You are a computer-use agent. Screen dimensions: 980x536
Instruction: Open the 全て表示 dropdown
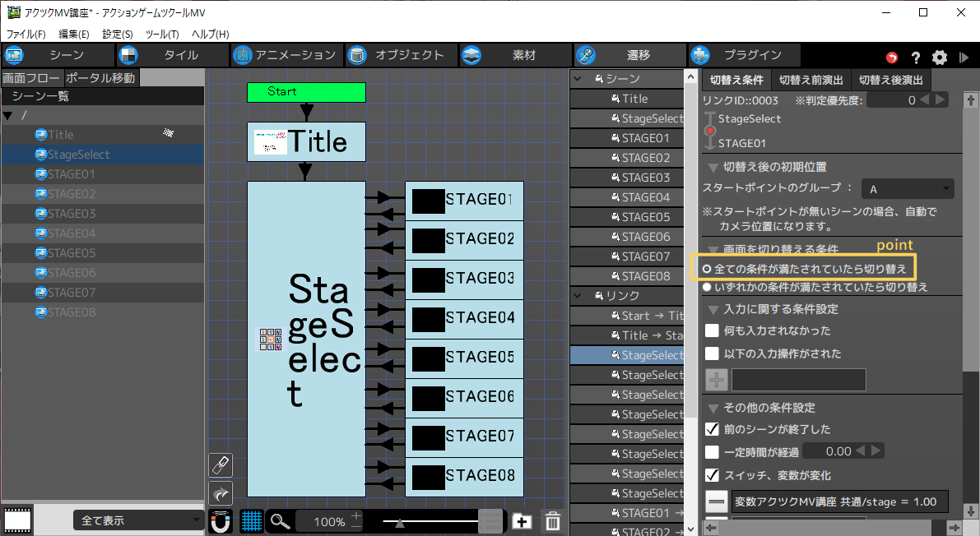point(138,520)
